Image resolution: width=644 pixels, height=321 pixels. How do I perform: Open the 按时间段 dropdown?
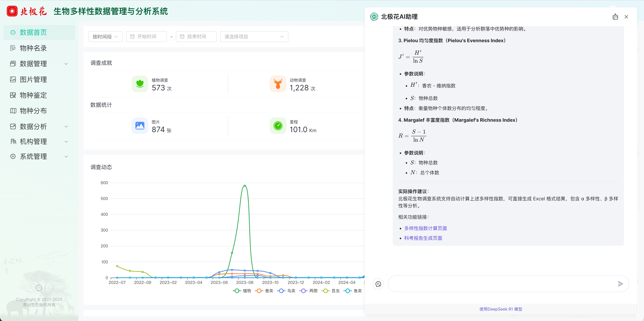(x=105, y=36)
